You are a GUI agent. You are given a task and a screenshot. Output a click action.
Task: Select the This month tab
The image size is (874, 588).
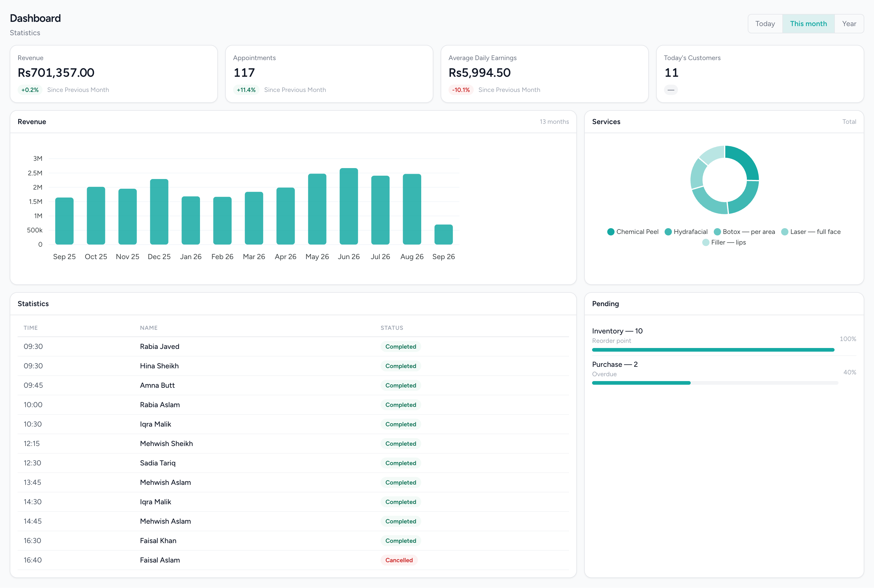click(x=808, y=24)
